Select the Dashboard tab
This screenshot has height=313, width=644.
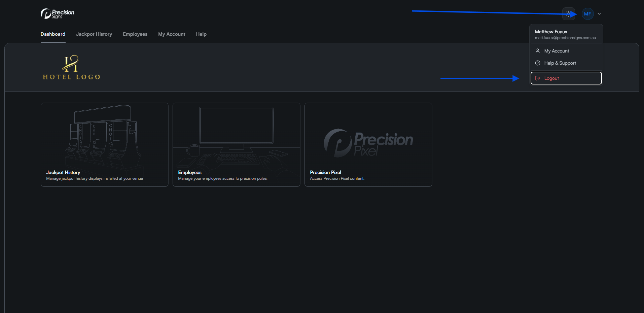(x=53, y=34)
